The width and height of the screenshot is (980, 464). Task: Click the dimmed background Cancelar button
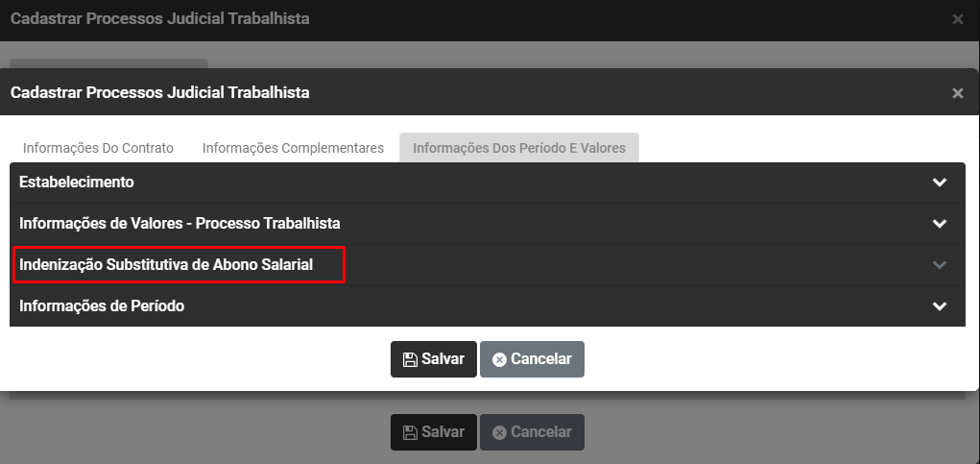tap(532, 432)
